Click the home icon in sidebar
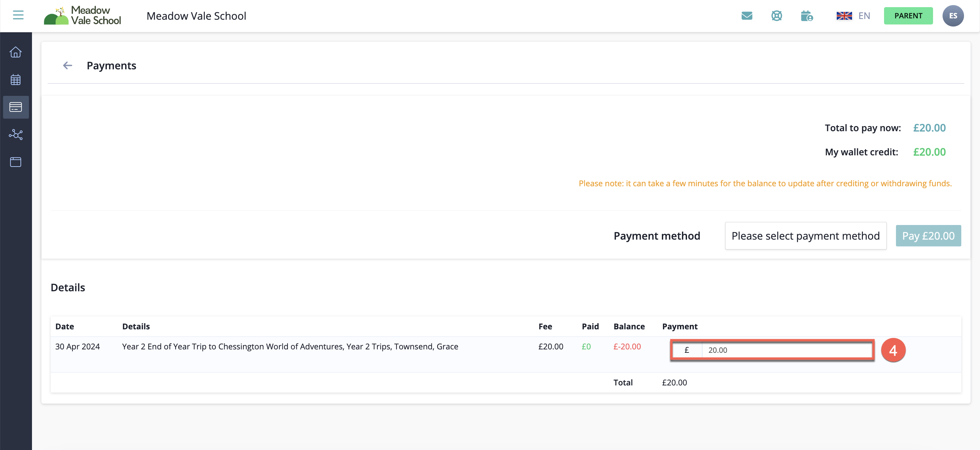The height and width of the screenshot is (450, 980). coord(16,52)
